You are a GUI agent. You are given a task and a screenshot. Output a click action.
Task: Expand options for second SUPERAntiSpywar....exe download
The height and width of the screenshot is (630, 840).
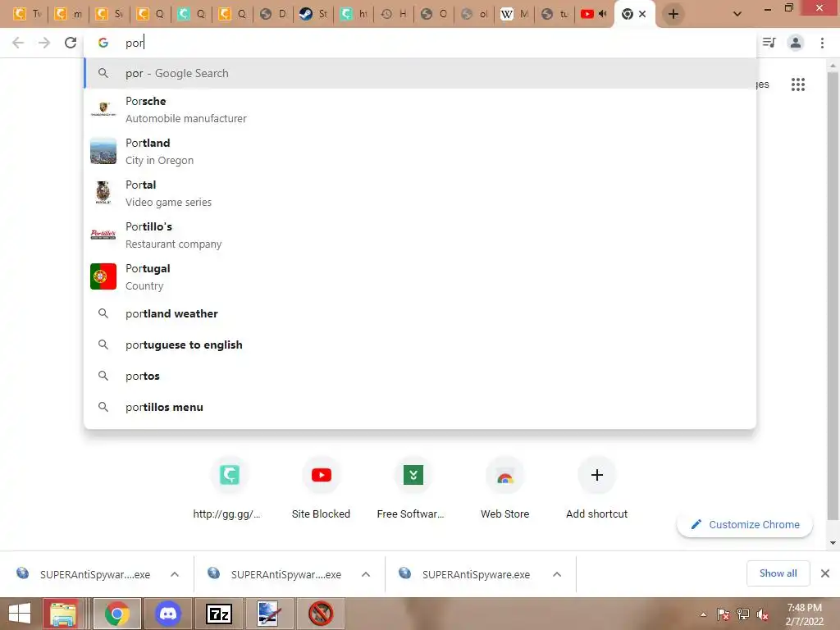[366, 574]
